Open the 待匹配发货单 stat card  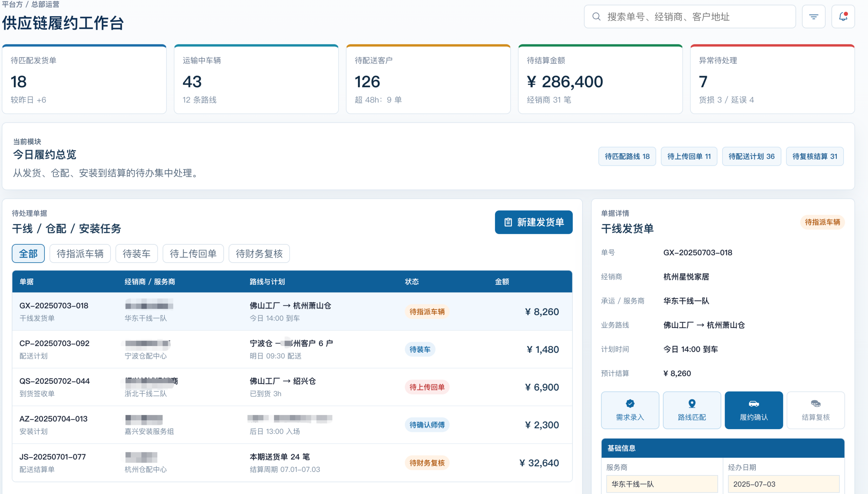(84, 79)
